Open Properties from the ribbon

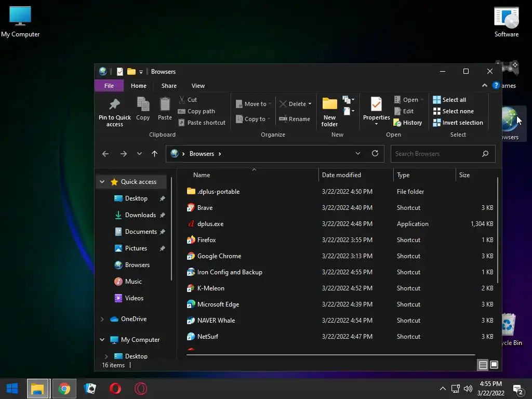(x=376, y=111)
